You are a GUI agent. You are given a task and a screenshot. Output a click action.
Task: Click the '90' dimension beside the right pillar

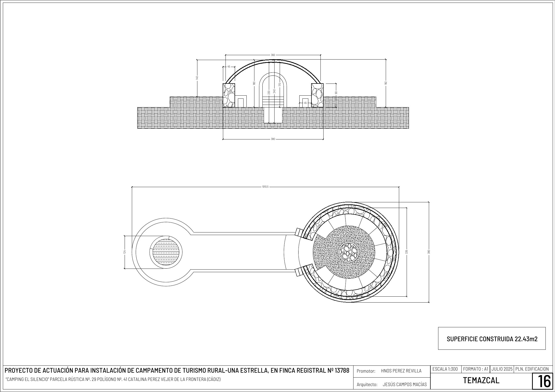pos(336,93)
